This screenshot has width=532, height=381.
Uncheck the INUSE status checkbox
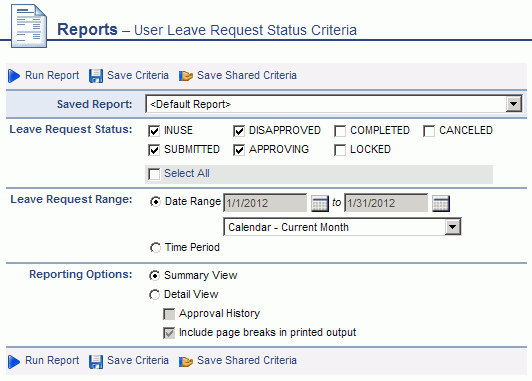click(154, 131)
